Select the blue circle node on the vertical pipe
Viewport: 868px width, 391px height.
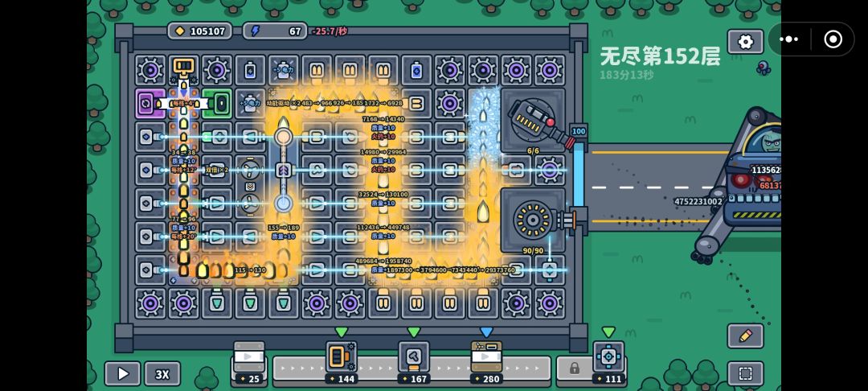point(284,204)
